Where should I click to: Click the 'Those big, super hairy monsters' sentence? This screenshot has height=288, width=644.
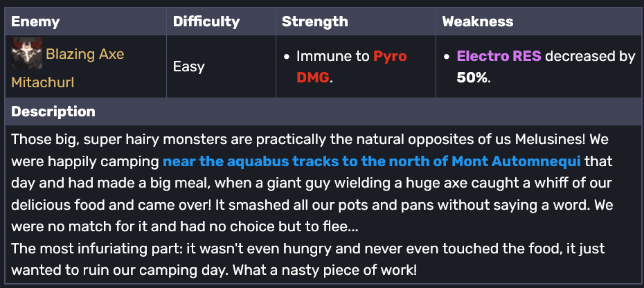[x=111, y=139]
